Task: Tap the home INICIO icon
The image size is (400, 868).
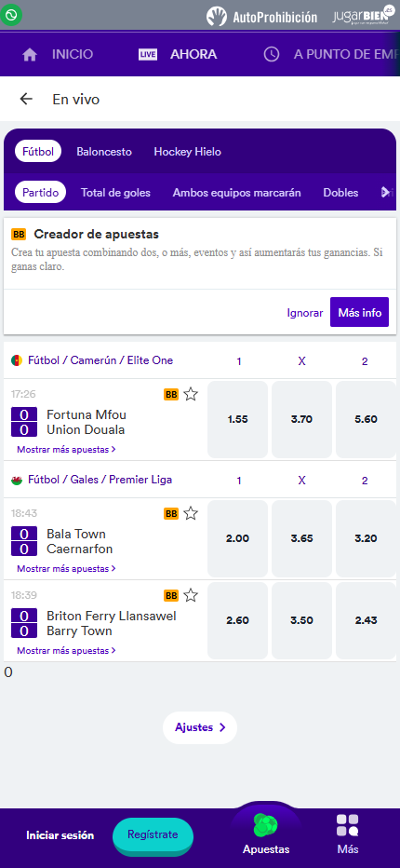Action: (x=30, y=55)
